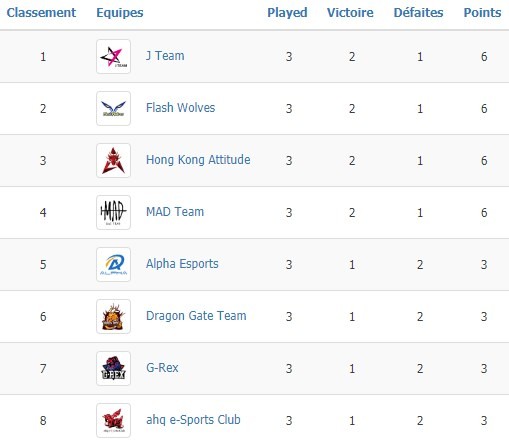This screenshot has height=442, width=509.
Task: Select the MAD Team logo icon
Action: pyautogui.click(x=113, y=212)
